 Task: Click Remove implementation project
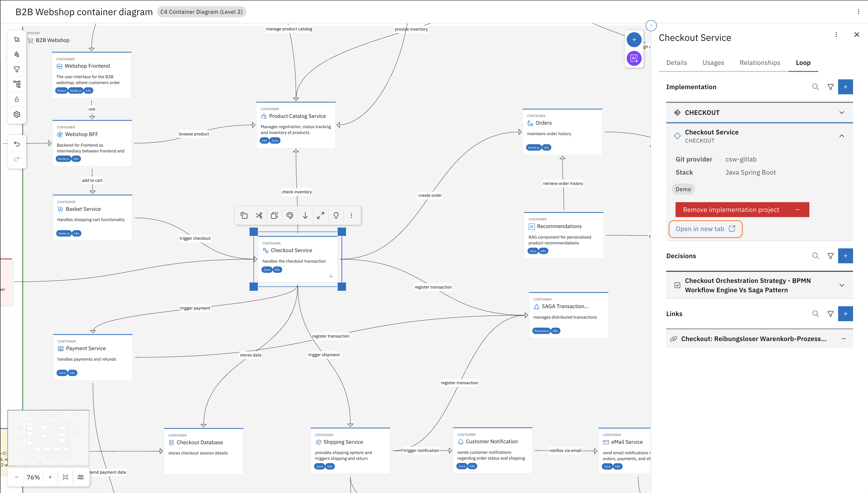(742, 210)
